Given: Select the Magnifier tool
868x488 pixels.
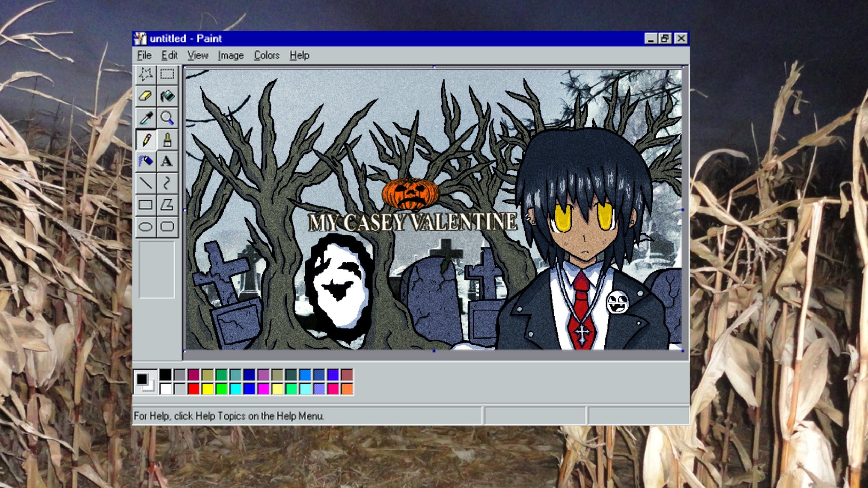Looking at the screenshot, I should point(167,118).
